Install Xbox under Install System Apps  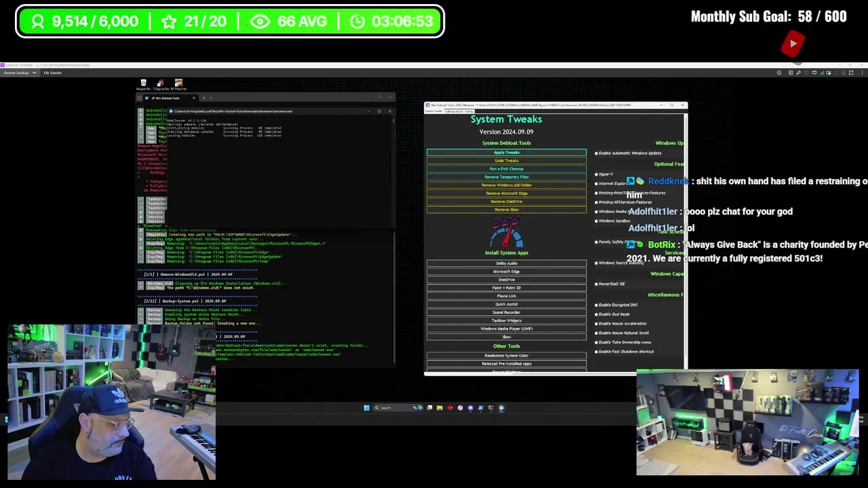click(507, 336)
